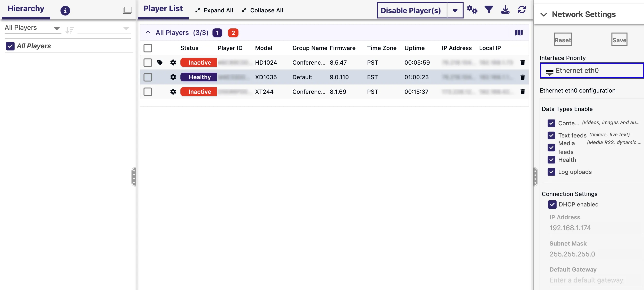Click the sort order icon in Hierarchy
The height and width of the screenshot is (290, 644).
pyautogui.click(x=69, y=30)
